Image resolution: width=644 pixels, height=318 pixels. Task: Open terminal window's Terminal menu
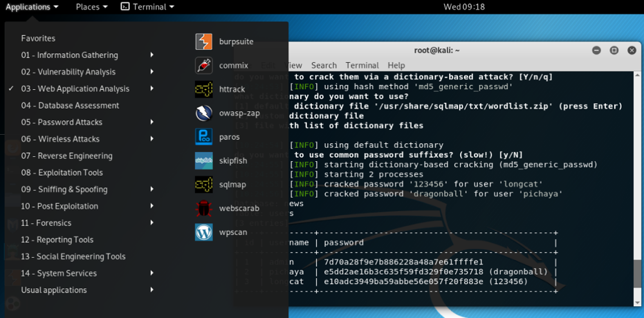tap(362, 65)
